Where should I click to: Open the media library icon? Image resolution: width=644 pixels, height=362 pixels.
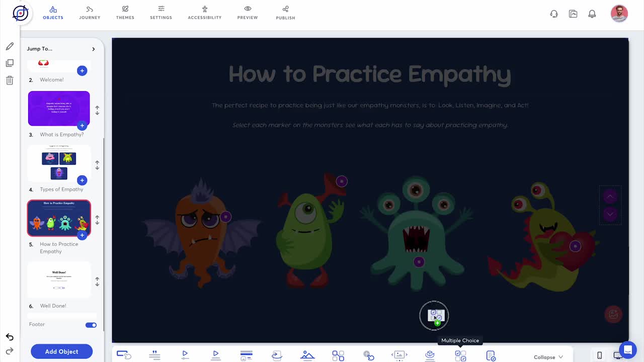tap(573, 14)
